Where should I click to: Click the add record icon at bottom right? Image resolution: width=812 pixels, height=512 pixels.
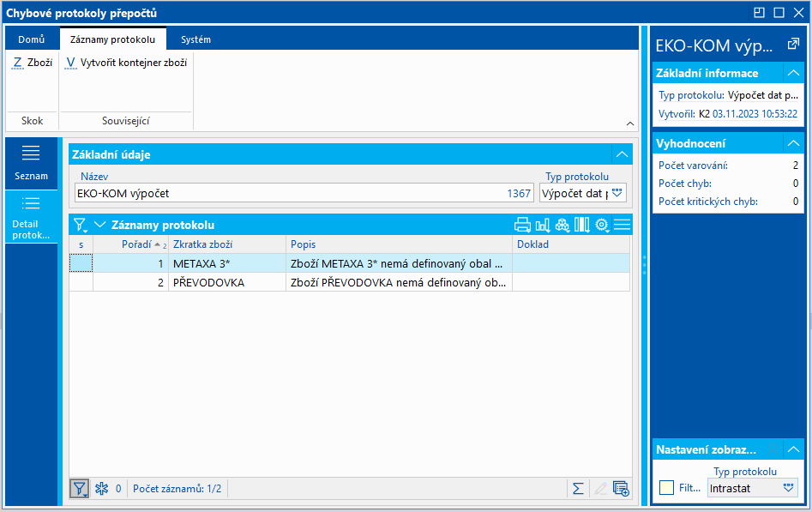[621, 489]
